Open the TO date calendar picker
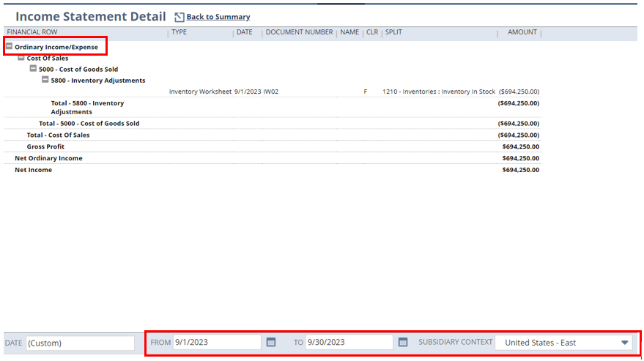The height and width of the screenshot is (361, 644). tap(403, 342)
